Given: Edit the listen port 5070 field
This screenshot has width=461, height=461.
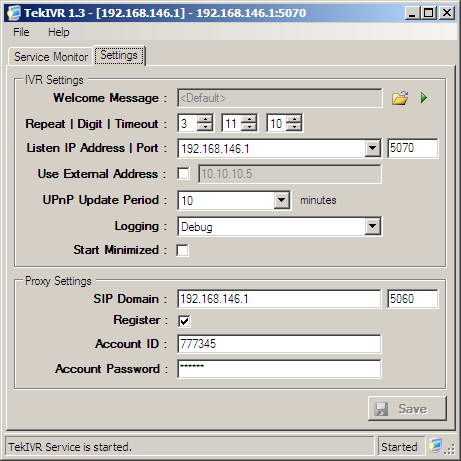Looking at the screenshot, I should pyautogui.click(x=412, y=148).
